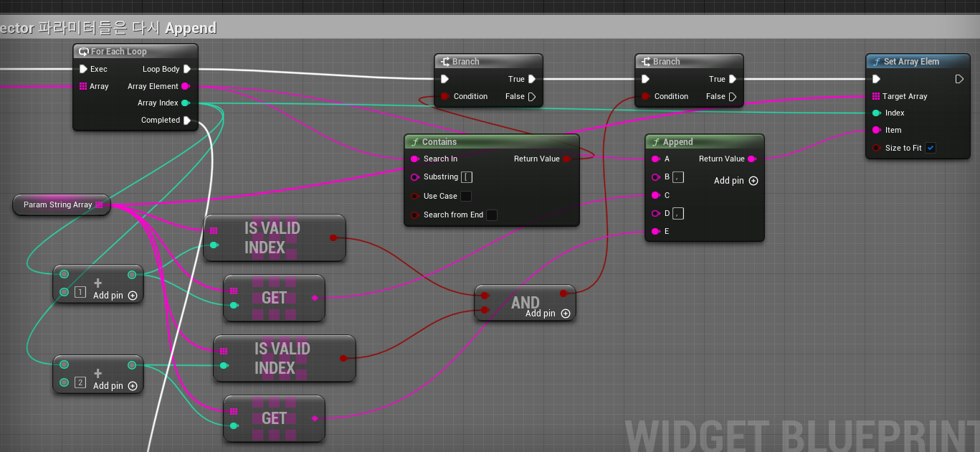Select the Param String Array variable node

pyautogui.click(x=62, y=205)
